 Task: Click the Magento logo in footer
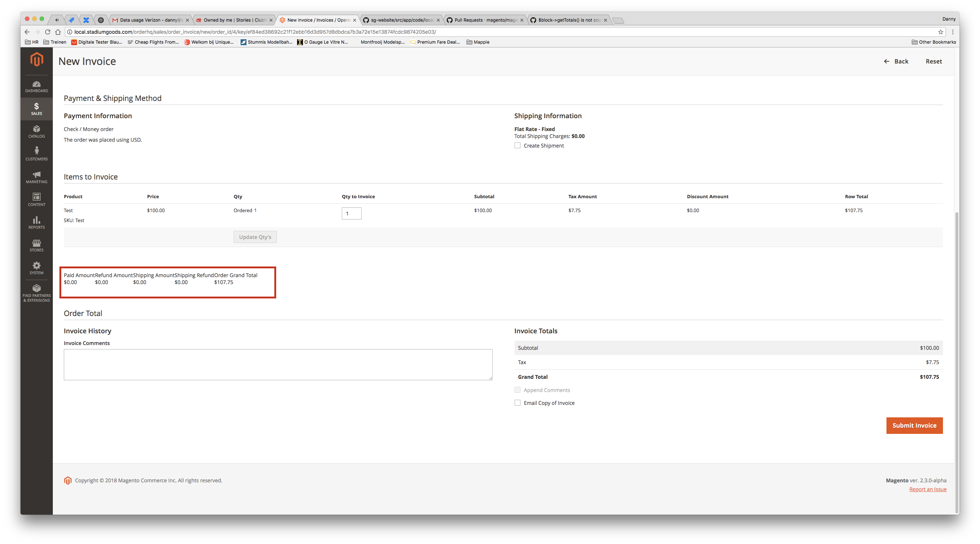(x=68, y=480)
